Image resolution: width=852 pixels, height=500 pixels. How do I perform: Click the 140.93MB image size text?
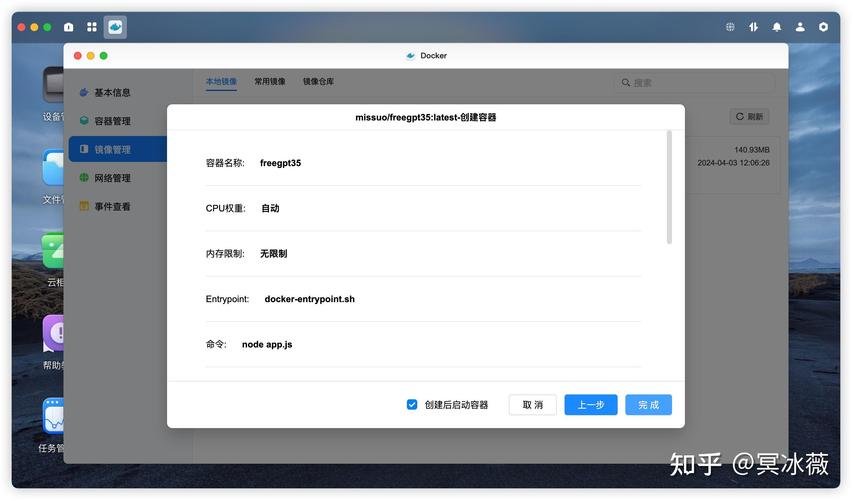tap(752, 149)
